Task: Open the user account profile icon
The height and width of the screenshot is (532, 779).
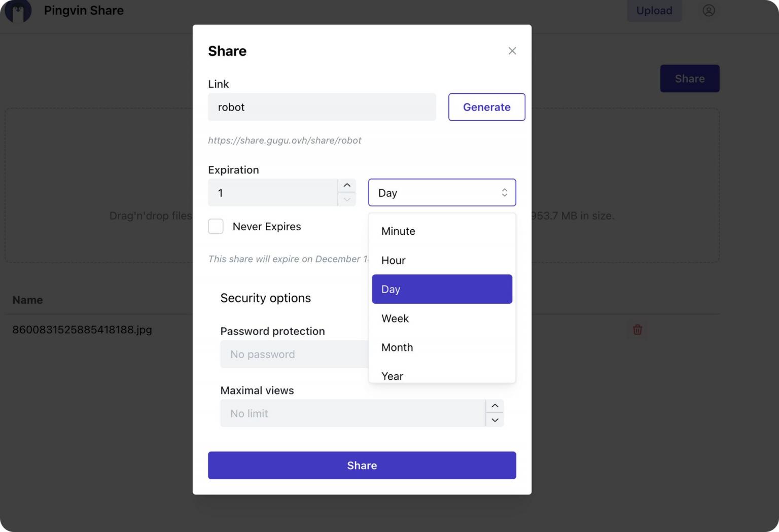Action: point(709,10)
